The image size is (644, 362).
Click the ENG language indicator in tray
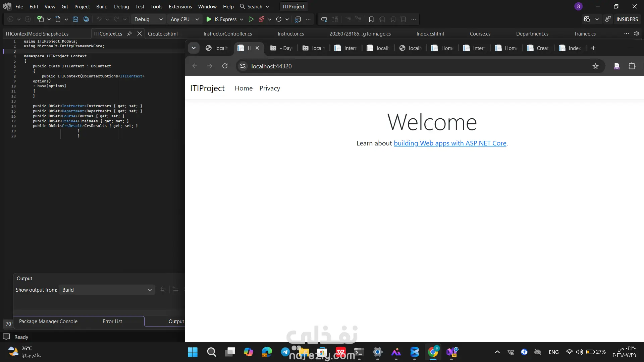(x=553, y=352)
